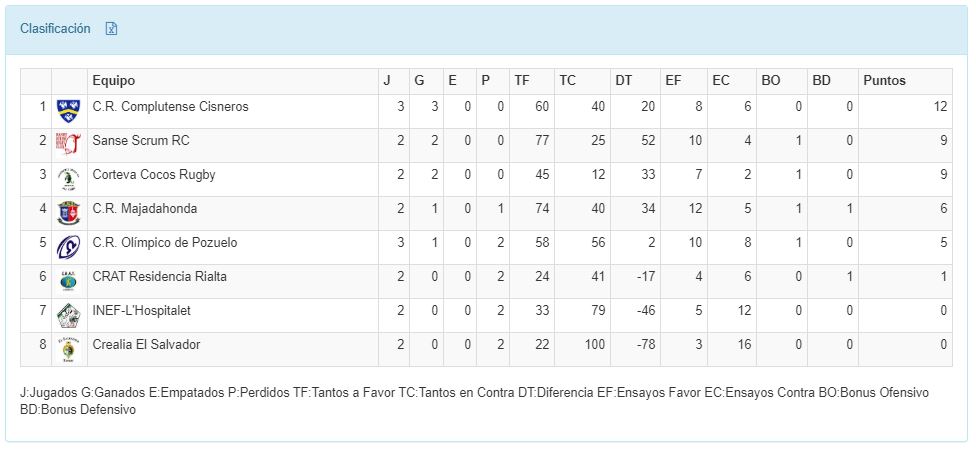The width and height of the screenshot is (976, 449).
Task: Click the Sanse Scrum RC team logo
Action: (x=68, y=143)
